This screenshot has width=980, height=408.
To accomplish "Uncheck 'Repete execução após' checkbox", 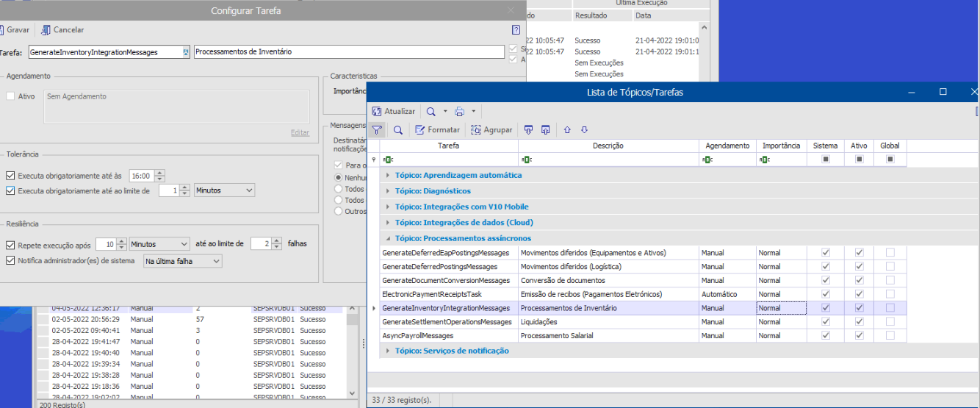I will tap(10, 244).
